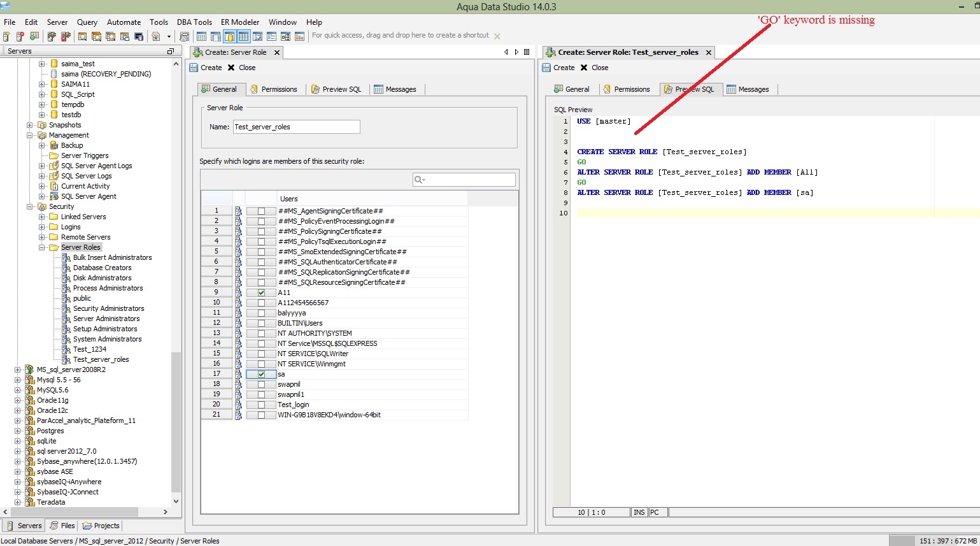This screenshot has height=546, width=980.
Task: Expand the Logins tree node
Action: coord(42,227)
